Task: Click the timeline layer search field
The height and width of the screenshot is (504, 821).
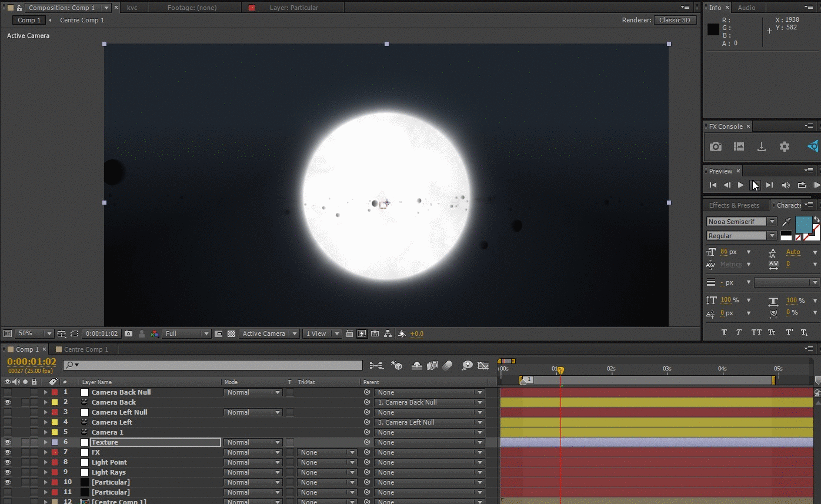Action: [215, 365]
